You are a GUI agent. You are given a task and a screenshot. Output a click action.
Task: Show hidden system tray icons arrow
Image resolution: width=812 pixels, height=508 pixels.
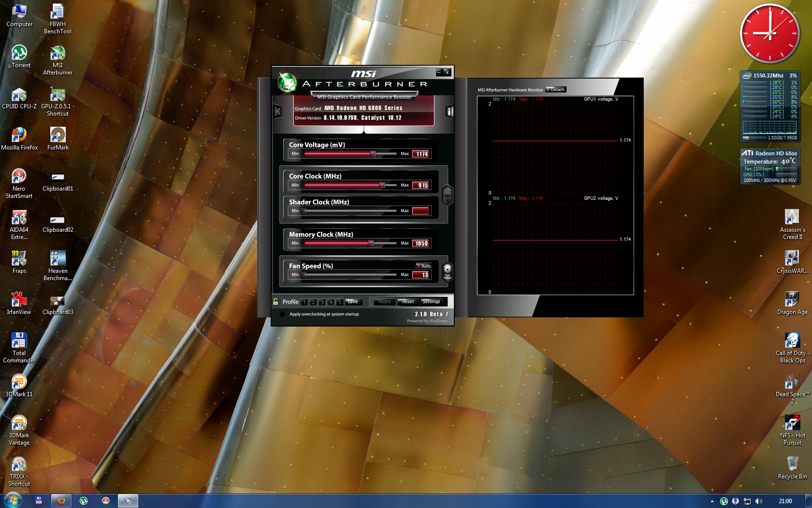pyautogui.click(x=711, y=501)
